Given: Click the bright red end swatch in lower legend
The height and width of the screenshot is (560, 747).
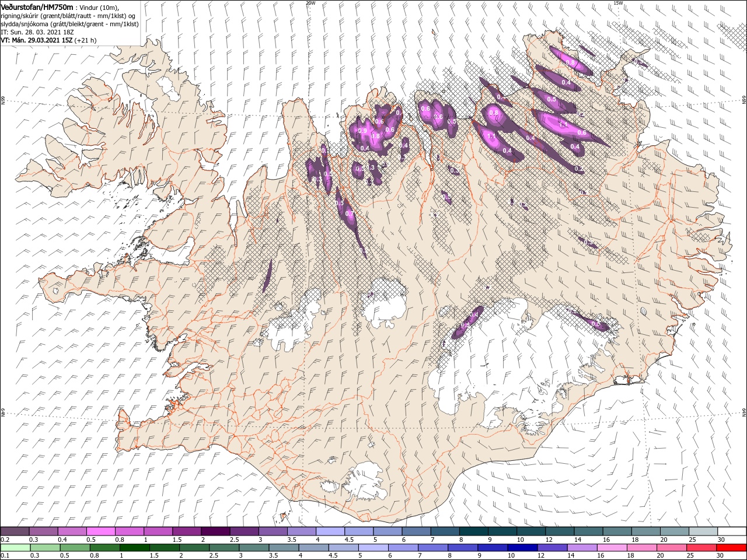Looking at the screenshot, I should pos(732,548).
